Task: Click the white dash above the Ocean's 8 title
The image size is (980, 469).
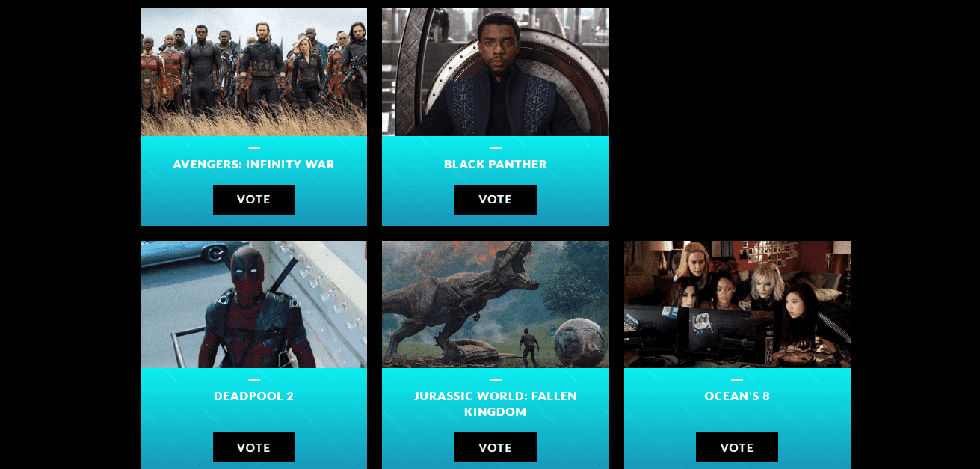Action: pyautogui.click(x=736, y=380)
